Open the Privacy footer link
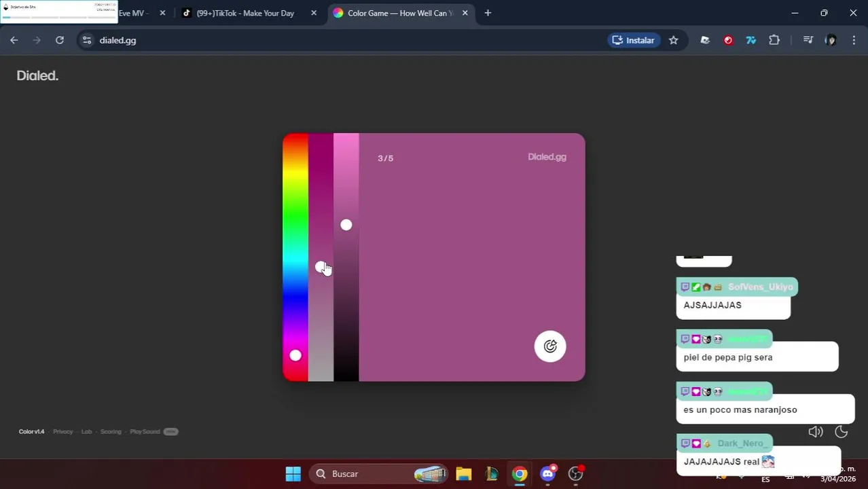The width and height of the screenshot is (868, 489). click(x=62, y=432)
